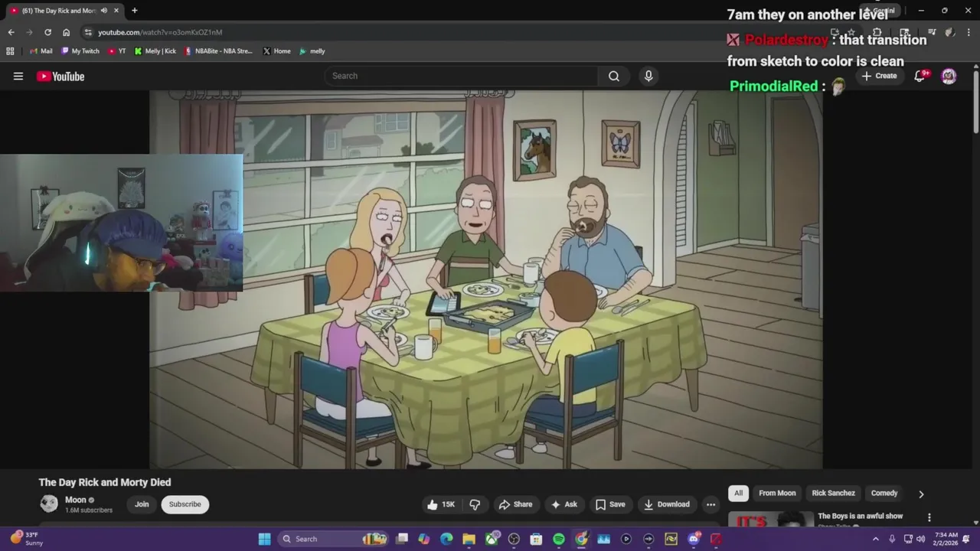980x551 pixels.
Task: Reload the page with refresh icon
Action: [x=47, y=32]
